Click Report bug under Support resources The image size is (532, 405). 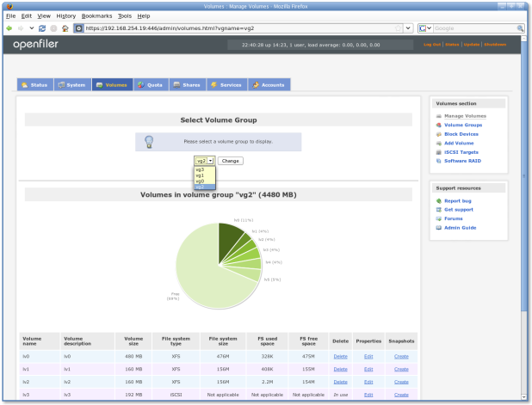coord(457,200)
